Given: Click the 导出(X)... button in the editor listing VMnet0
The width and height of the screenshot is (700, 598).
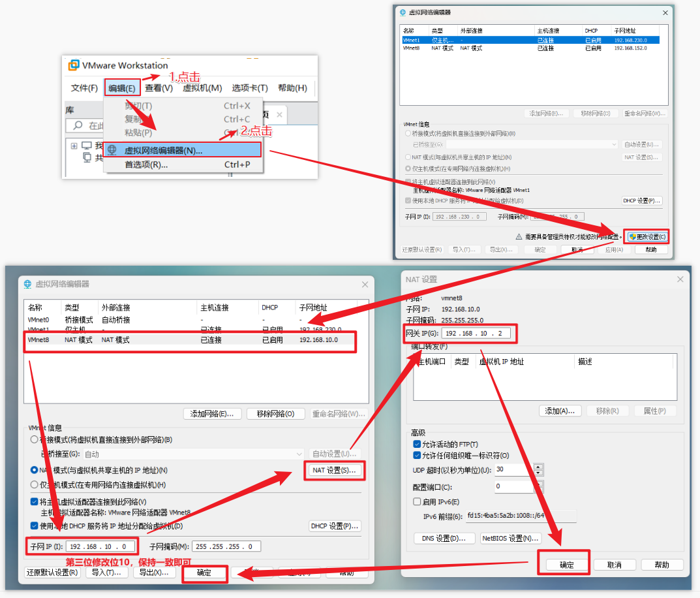Looking at the screenshot, I should click(154, 573).
